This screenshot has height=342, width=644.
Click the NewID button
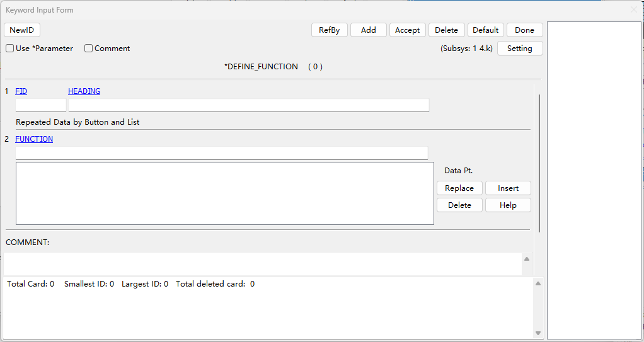click(x=22, y=30)
